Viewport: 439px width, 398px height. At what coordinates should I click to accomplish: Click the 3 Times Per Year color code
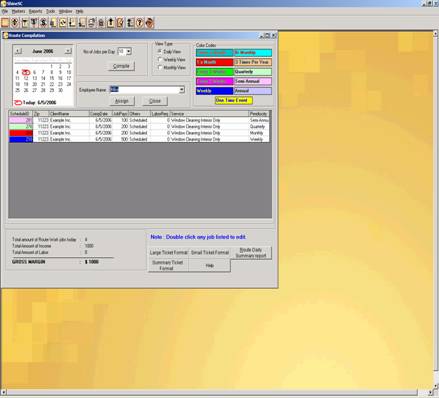point(252,62)
